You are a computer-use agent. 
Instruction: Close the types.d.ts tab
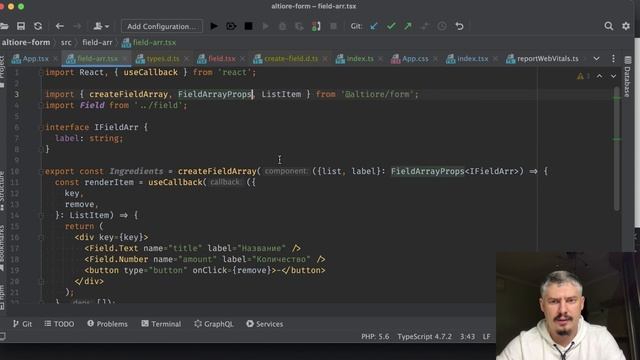187,59
